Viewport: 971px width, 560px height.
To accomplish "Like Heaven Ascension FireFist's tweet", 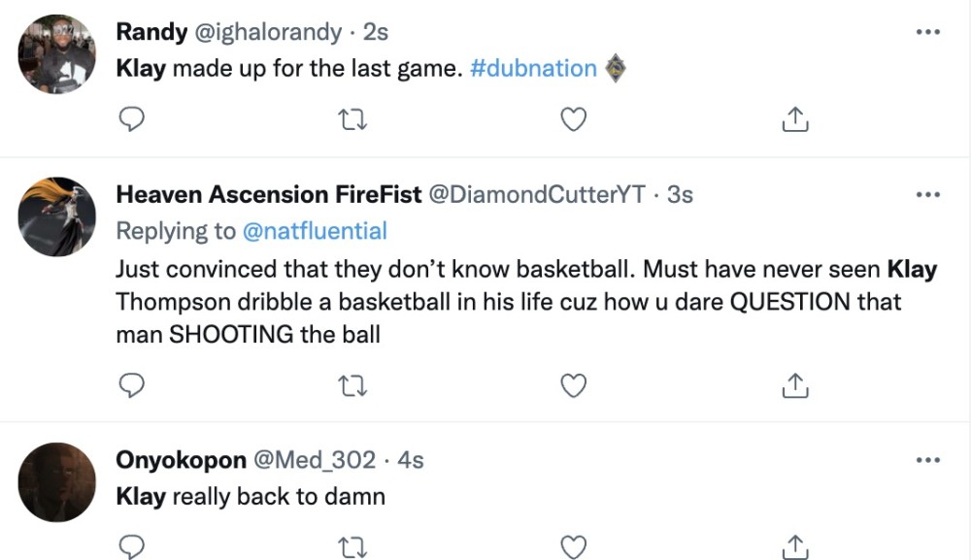I will point(575,386).
